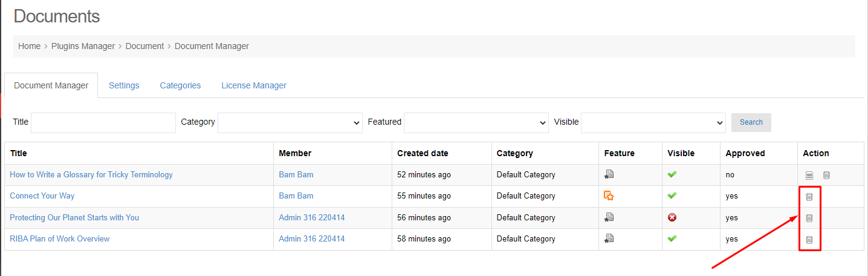This screenshot has width=868, height=276.
Task: Expand the Featured filter dropdown
Action: tap(476, 122)
